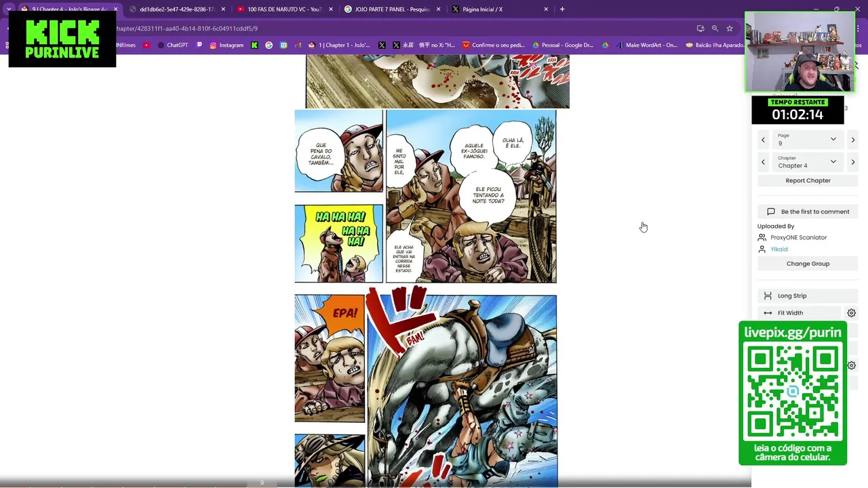Image resolution: width=868 pixels, height=488 pixels.
Task: Open ProxyONE Scanlator group link
Action: 798,237
